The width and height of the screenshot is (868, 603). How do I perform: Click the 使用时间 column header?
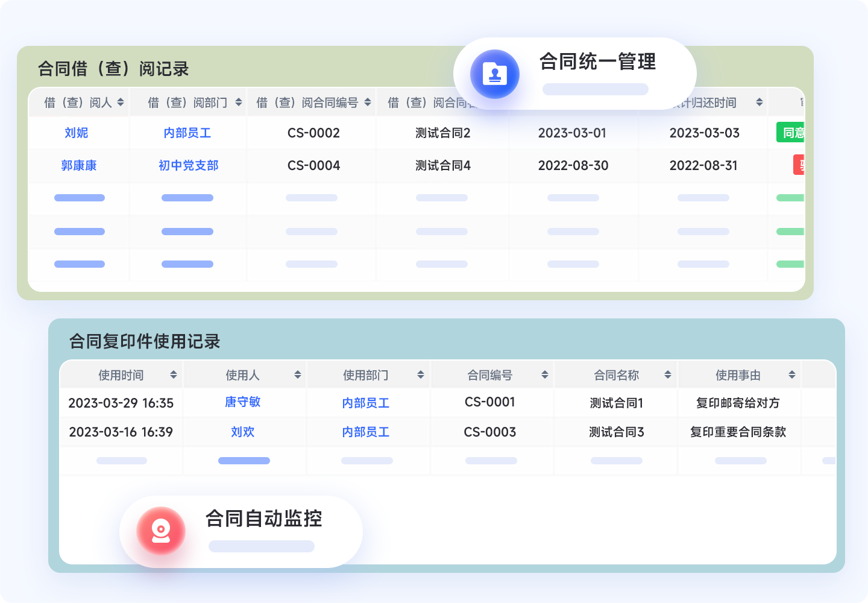pos(121,375)
